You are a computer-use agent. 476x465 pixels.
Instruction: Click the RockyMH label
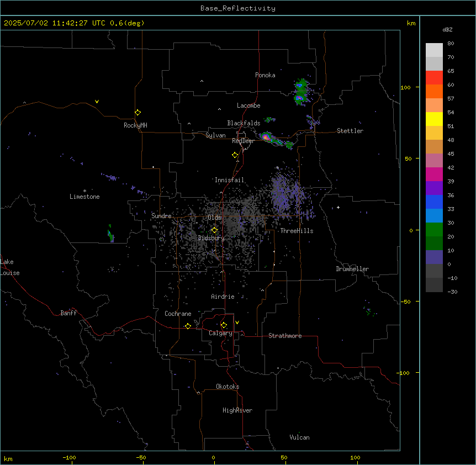(x=135, y=125)
